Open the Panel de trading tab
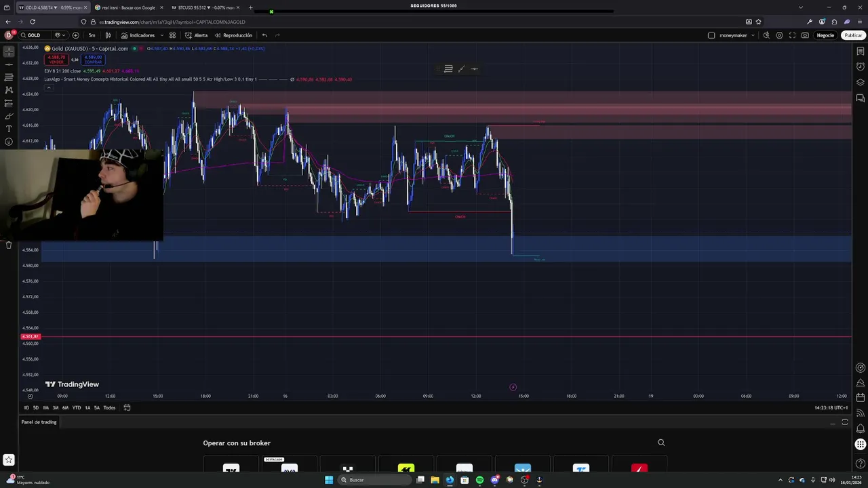The width and height of the screenshot is (868, 488). pos(39,422)
